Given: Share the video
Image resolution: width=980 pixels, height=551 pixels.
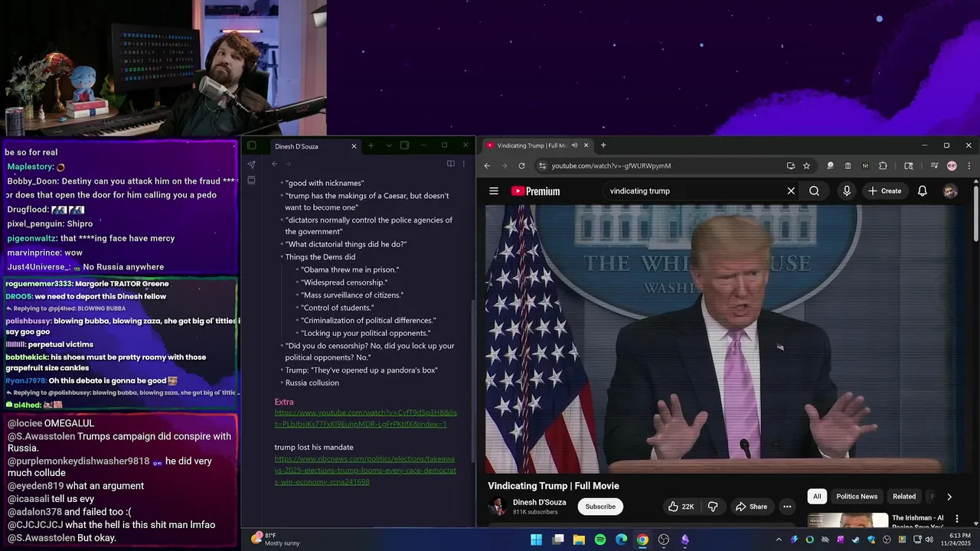Looking at the screenshot, I should [x=751, y=507].
